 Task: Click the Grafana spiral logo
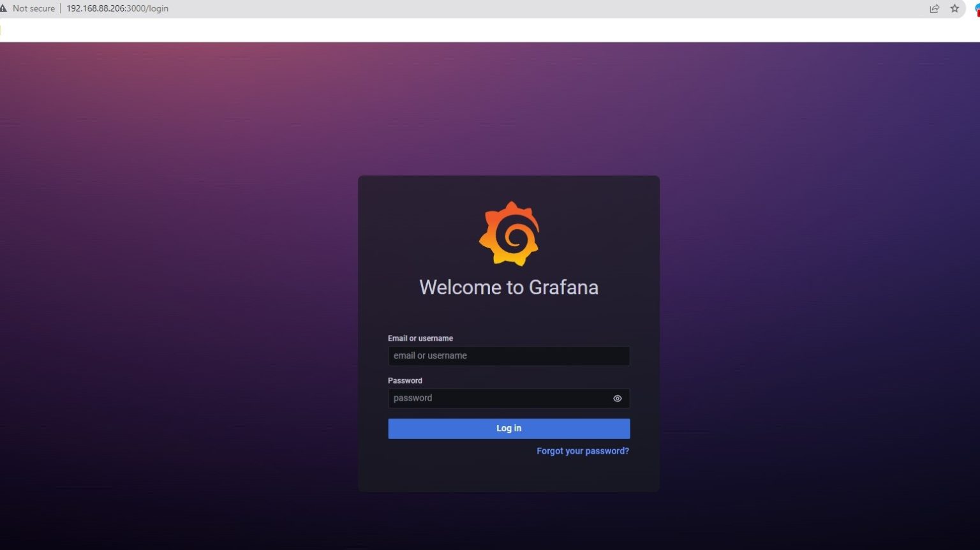pyautogui.click(x=509, y=233)
